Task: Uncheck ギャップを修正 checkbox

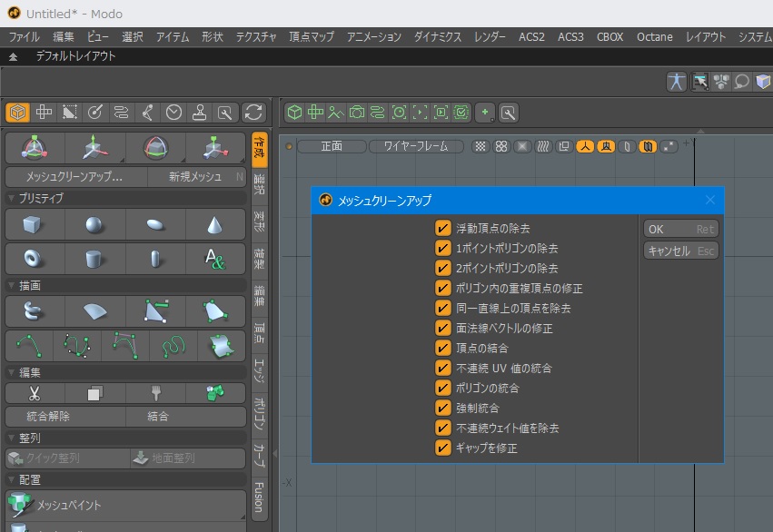Action: (x=442, y=448)
